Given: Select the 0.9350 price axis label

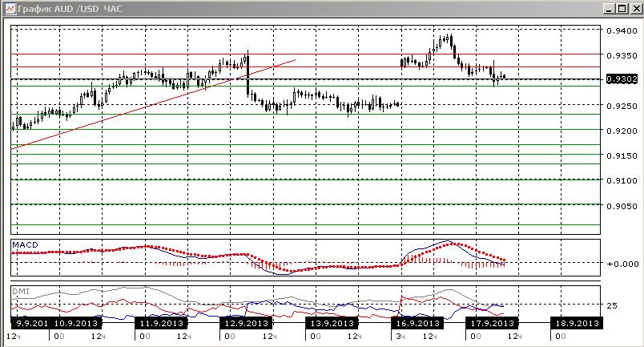Looking at the screenshot, I should point(622,55).
